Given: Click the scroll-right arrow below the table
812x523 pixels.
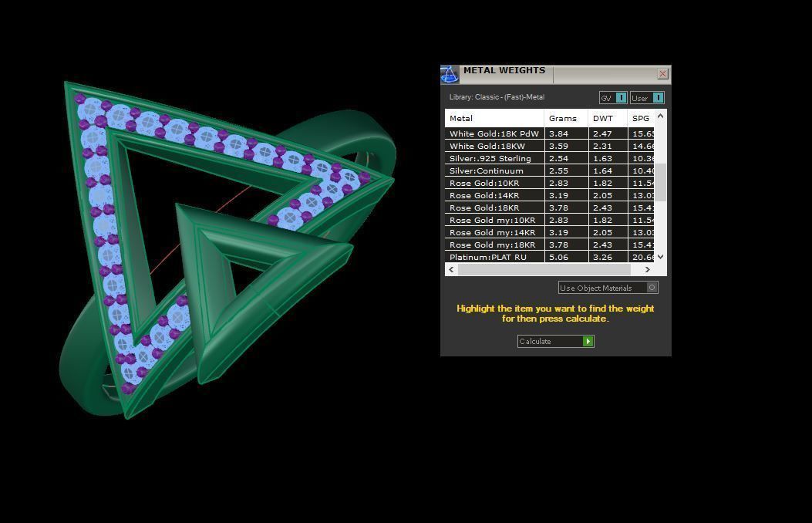Looking at the screenshot, I should 647,270.
